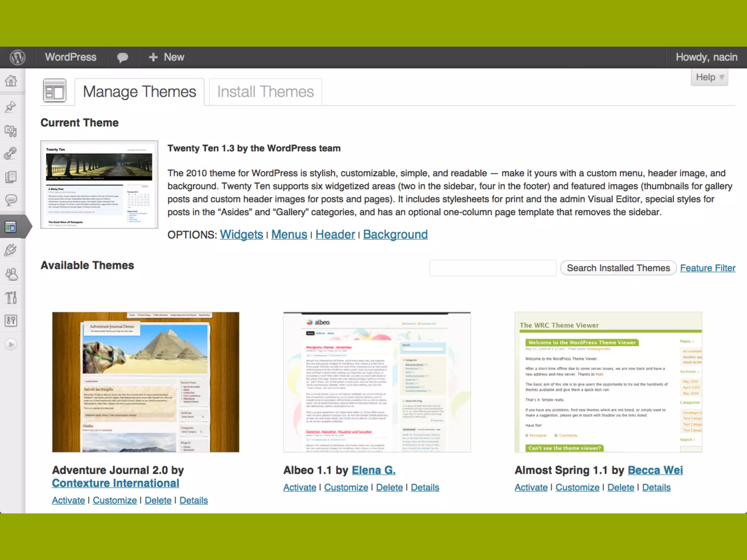Open the New content menu
The height and width of the screenshot is (560, 747).
coord(167,58)
